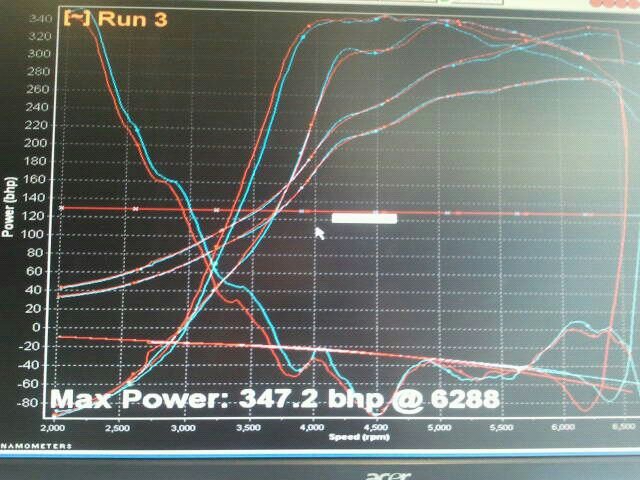Click the 2,000 rpm tick label
The width and height of the screenshot is (640, 480).
coord(56,427)
